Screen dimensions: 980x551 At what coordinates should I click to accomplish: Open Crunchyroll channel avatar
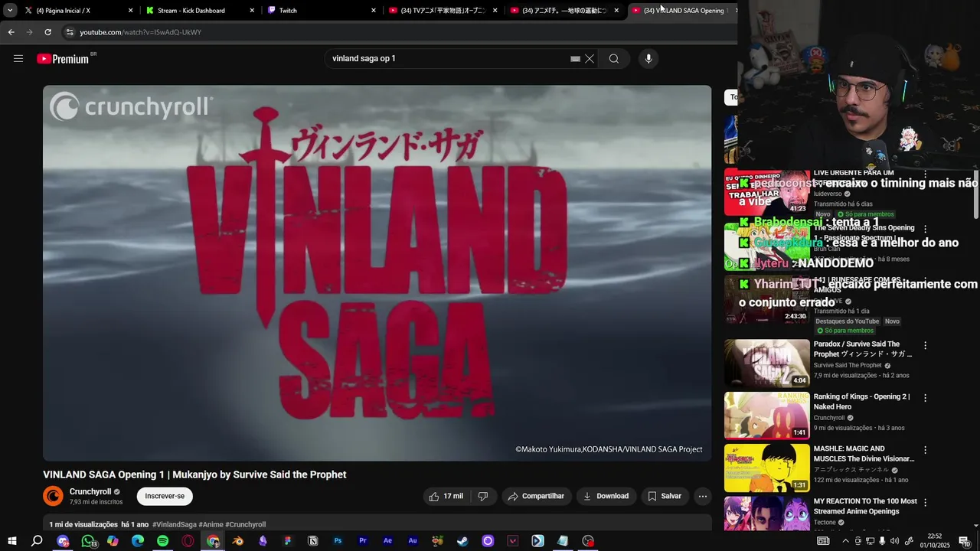coord(53,496)
